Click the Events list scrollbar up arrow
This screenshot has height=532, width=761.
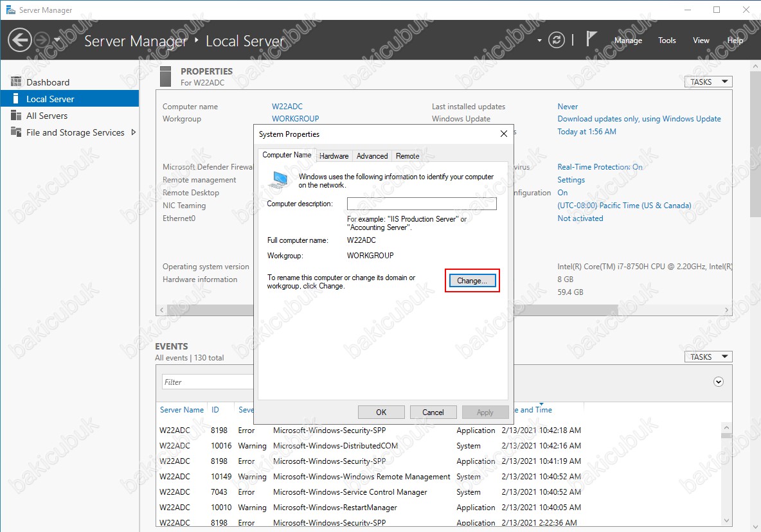[726, 427]
